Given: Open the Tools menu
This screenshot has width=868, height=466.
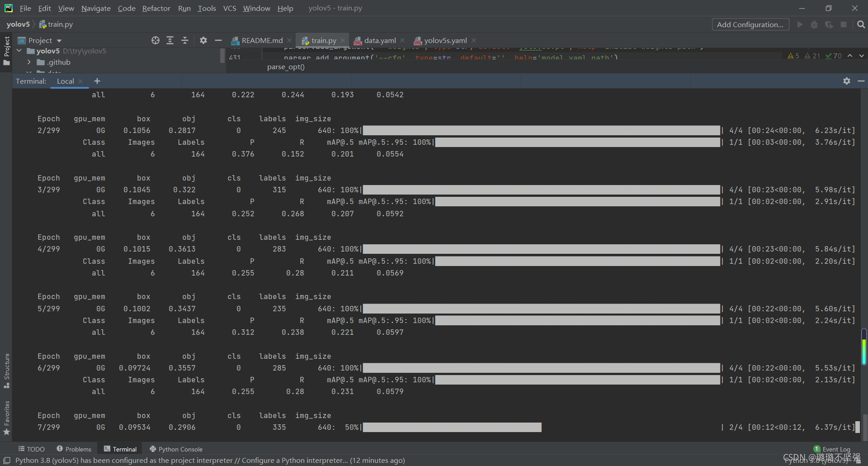Looking at the screenshot, I should pyautogui.click(x=207, y=8).
